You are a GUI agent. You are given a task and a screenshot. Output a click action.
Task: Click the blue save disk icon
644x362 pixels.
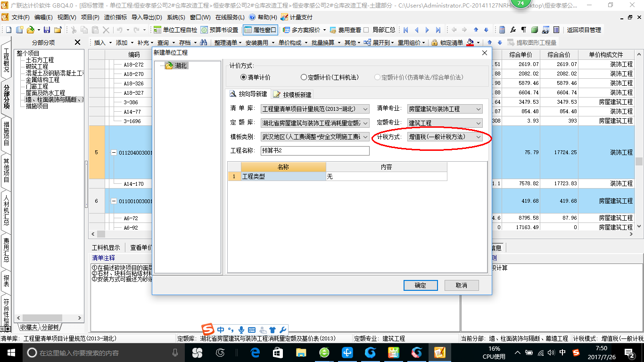click(47, 30)
